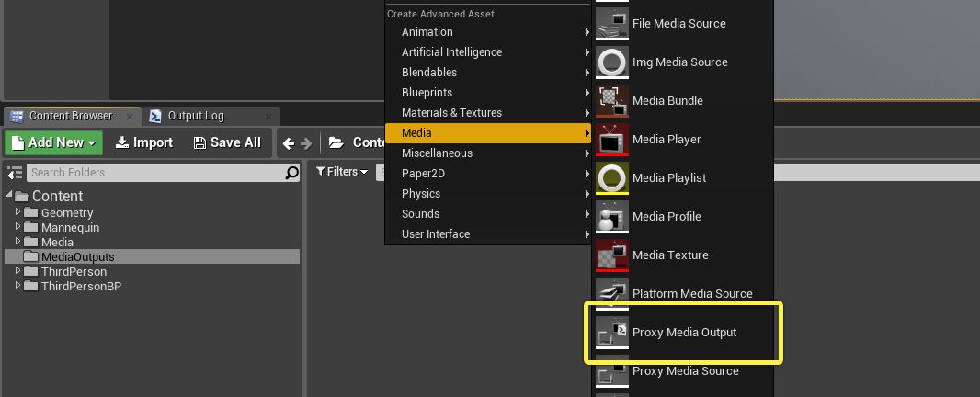Choose Media Player label in submenu
980x397 pixels.
coord(667,140)
